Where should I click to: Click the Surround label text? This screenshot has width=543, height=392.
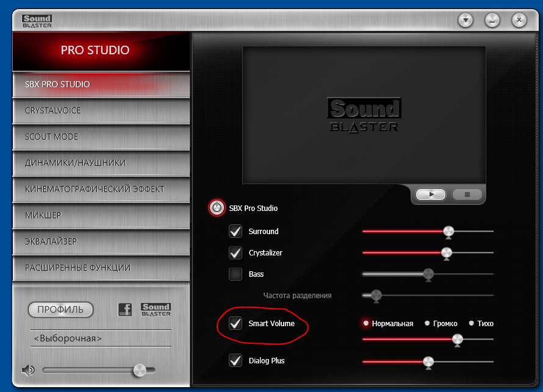coord(264,231)
